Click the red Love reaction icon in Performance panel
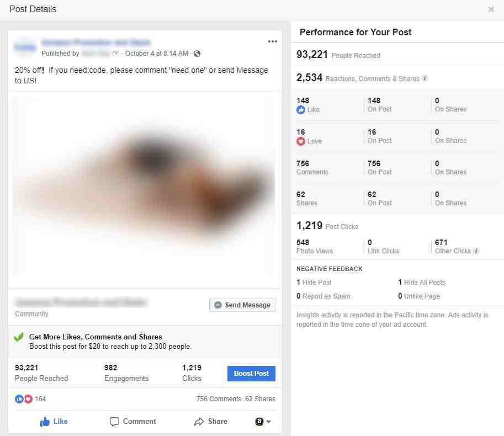The image size is (504, 436). click(300, 141)
